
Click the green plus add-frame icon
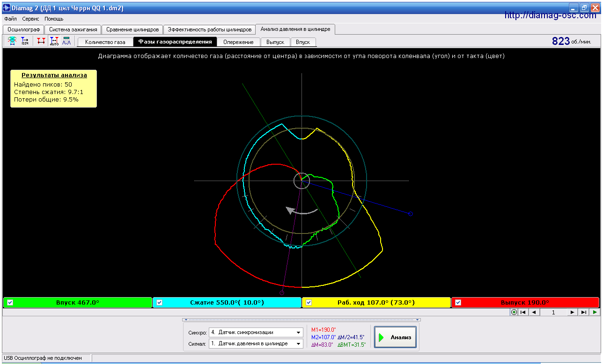pos(514,312)
